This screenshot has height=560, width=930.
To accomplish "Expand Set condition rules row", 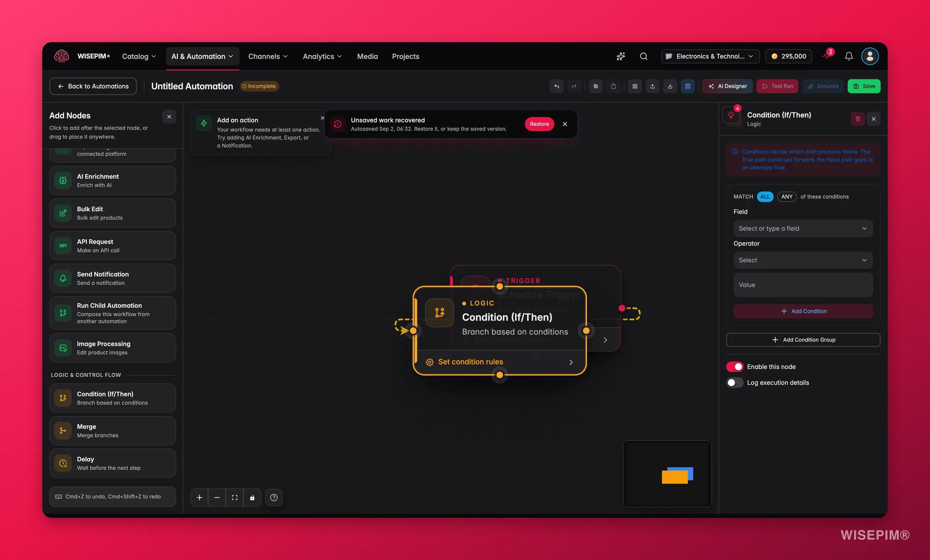I will (499, 362).
